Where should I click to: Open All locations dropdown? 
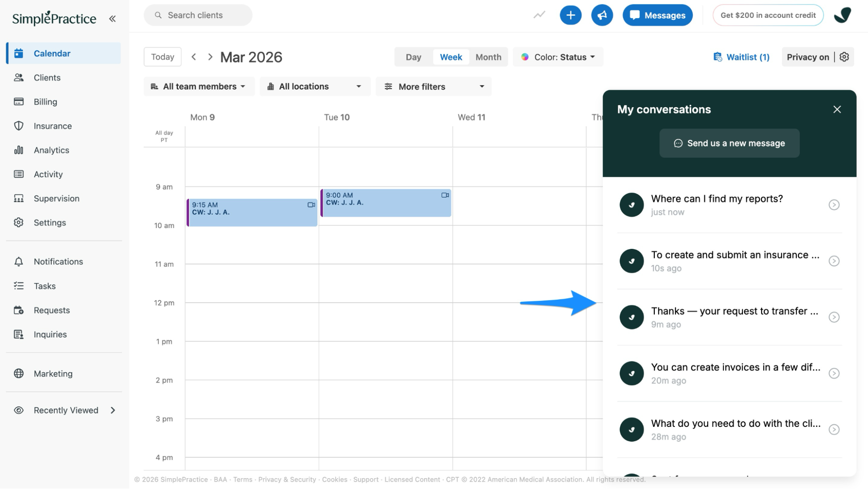click(315, 86)
